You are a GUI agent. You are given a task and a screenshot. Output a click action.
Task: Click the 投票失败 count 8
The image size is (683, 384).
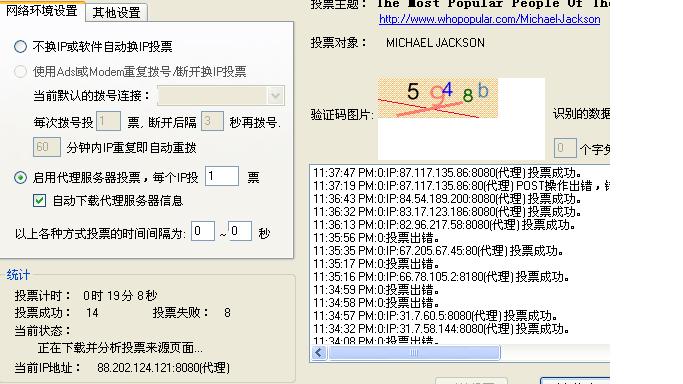point(227,313)
